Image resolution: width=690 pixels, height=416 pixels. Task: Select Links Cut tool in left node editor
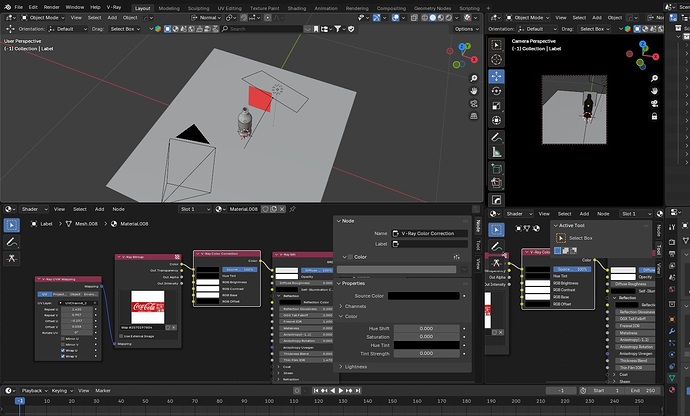[12, 258]
